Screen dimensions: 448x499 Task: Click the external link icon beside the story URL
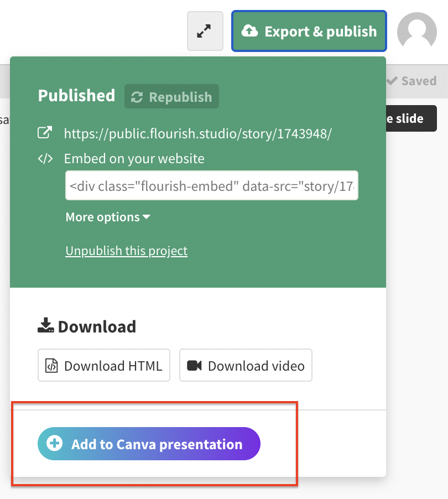(x=45, y=133)
